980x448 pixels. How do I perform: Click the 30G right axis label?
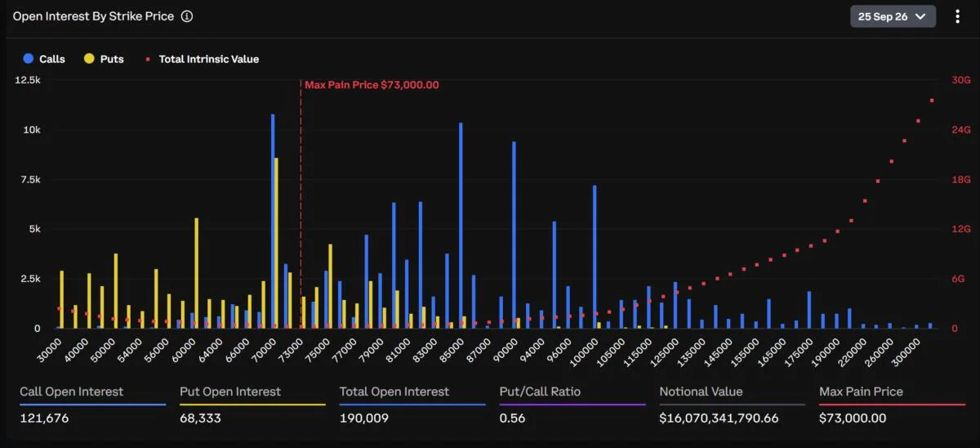tap(960, 80)
